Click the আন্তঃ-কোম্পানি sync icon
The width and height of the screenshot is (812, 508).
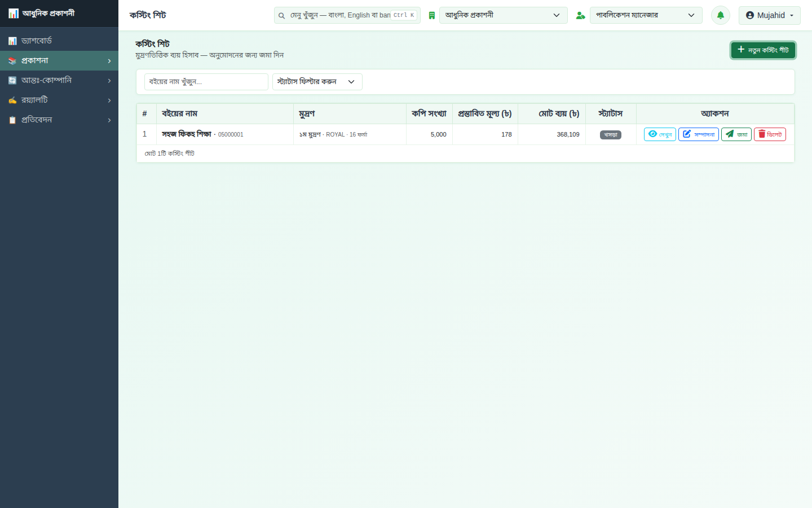coord(12,81)
